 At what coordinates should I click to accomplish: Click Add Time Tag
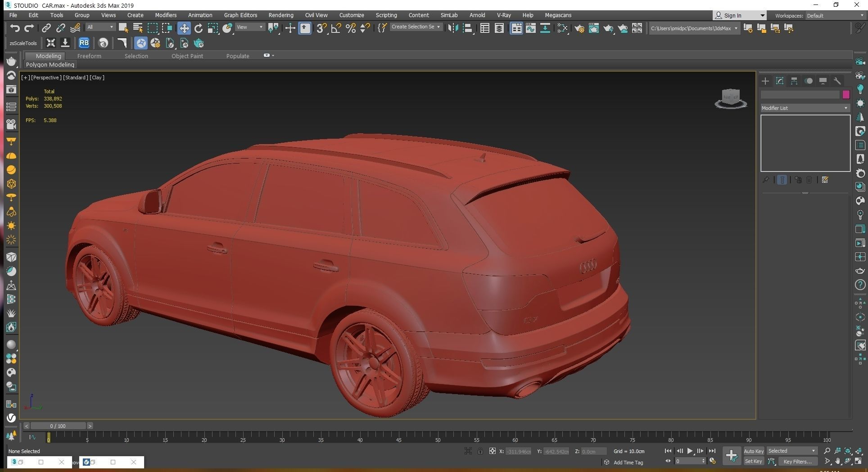[x=628, y=463]
